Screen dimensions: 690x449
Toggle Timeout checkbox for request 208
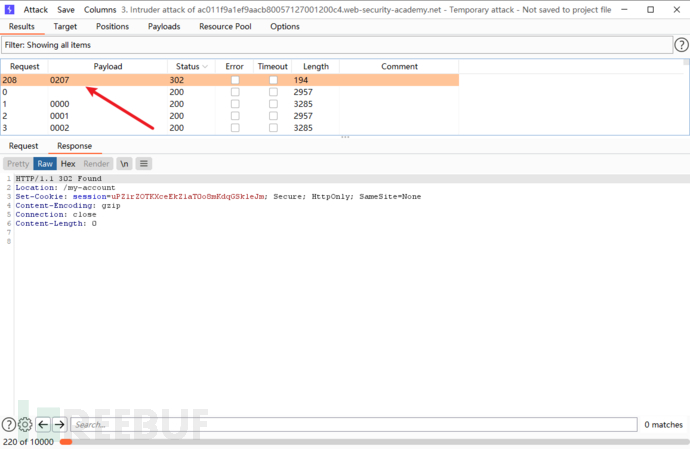(273, 80)
